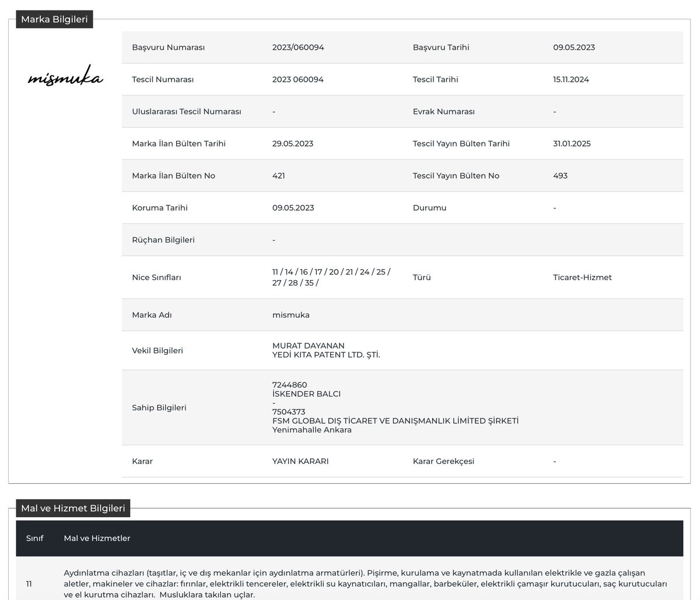The width and height of the screenshot is (700, 600).
Task: Click the Rüçhan Bilgileri label
Action: [163, 240]
